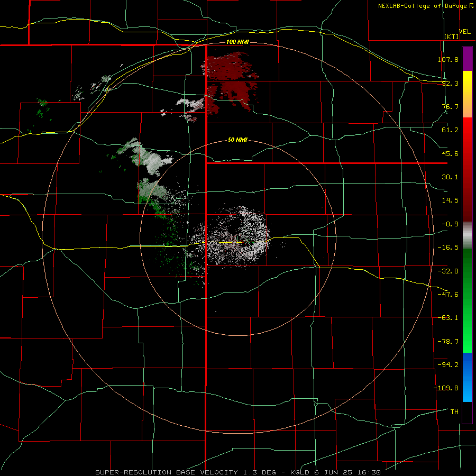This screenshot has height=476, width=476.
Task: Click the -47.6 value on velocity scale
Action: (x=448, y=295)
